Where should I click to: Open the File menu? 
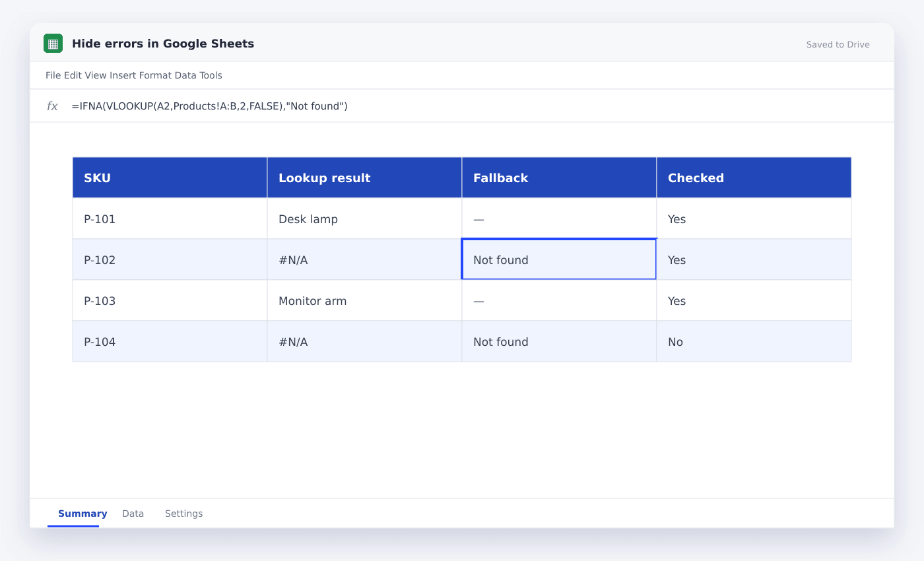[x=53, y=75]
